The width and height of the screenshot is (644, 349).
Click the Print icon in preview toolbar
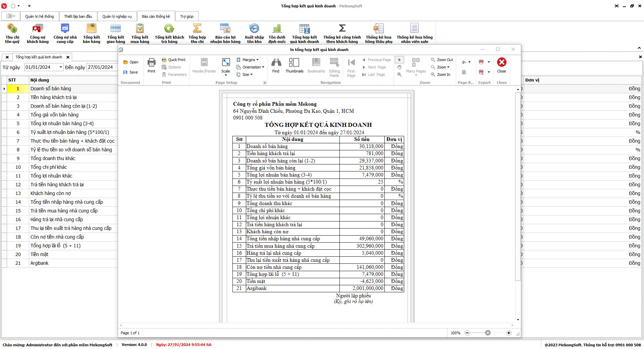pyautogui.click(x=151, y=65)
